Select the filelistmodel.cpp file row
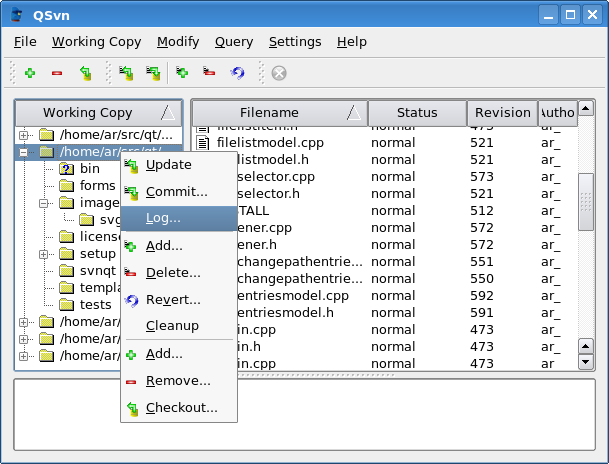 pos(385,143)
